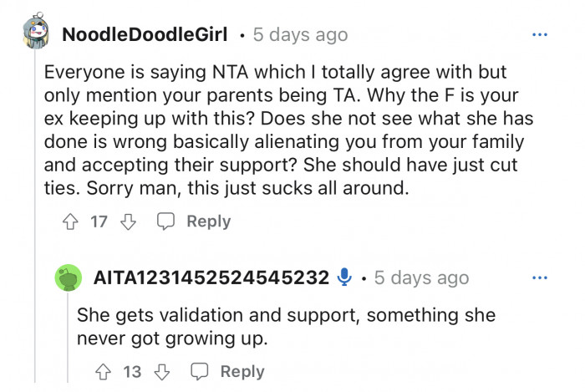Viewport: 585px width, 392px height.
Task: Downvote NoodleDoodleGirl's comment
Action: [x=128, y=221]
